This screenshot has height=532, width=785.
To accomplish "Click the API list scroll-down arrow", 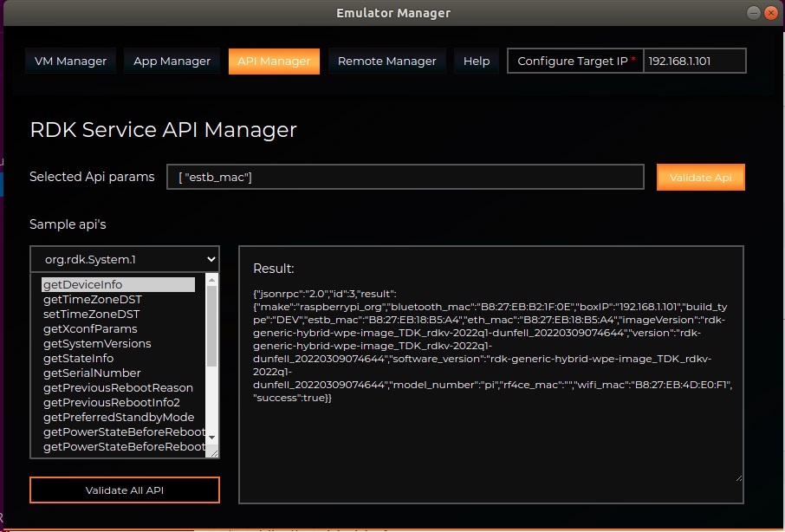I will tap(212, 438).
